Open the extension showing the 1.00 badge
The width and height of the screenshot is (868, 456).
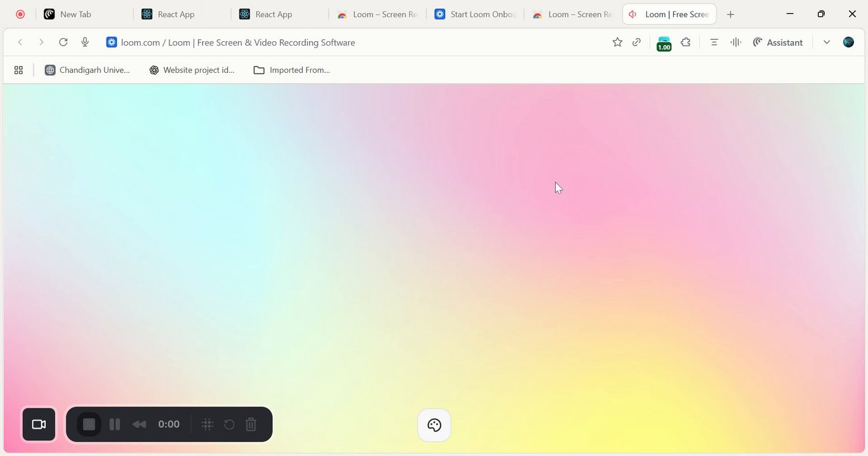[664, 43]
